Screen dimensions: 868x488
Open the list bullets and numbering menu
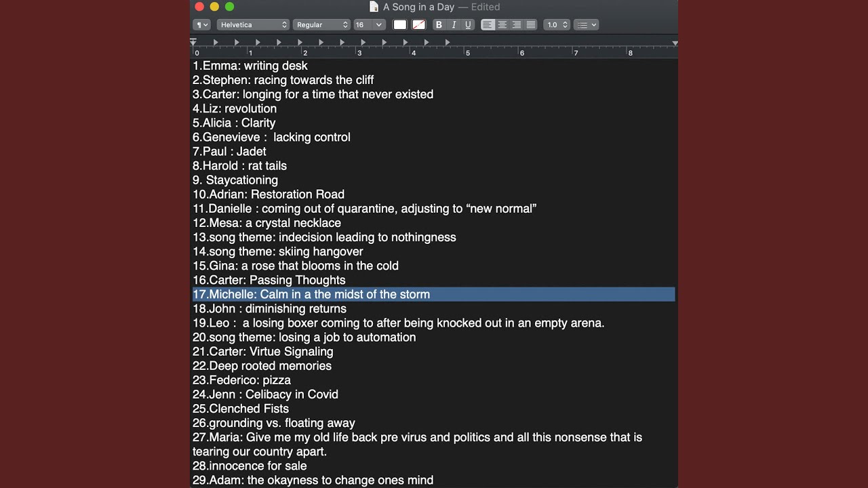[x=587, y=24]
